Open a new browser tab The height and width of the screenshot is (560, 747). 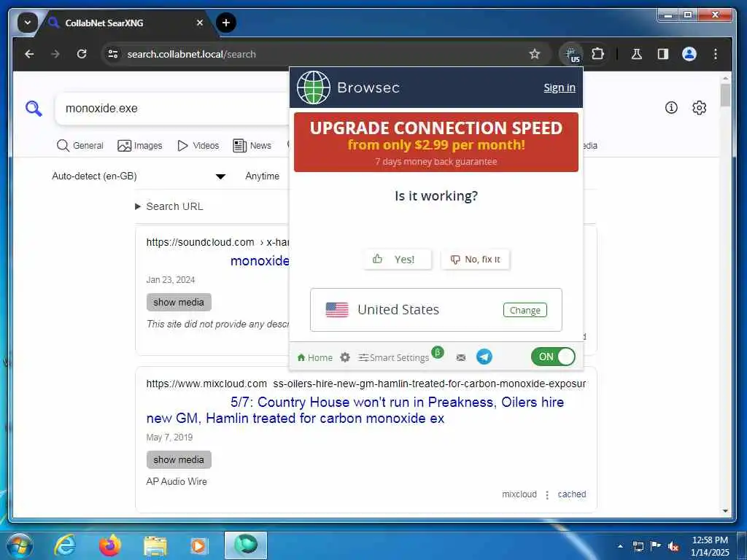(x=226, y=23)
